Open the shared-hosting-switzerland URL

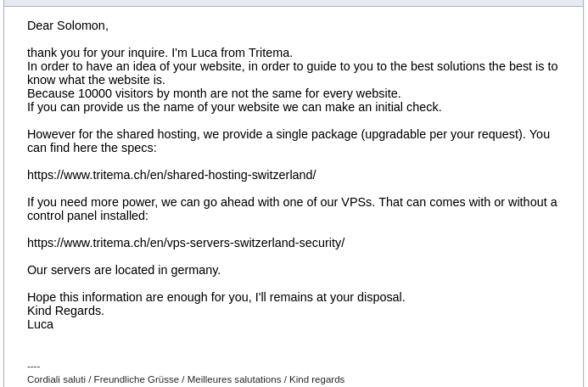(x=171, y=175)
